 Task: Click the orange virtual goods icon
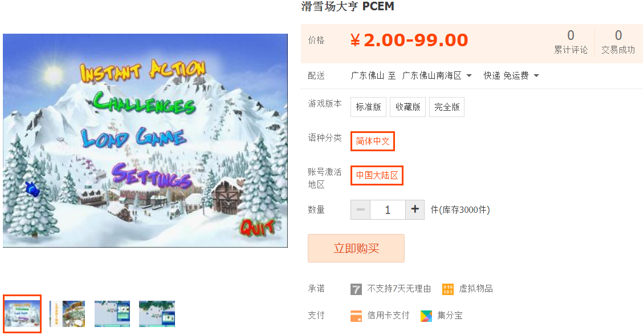pyautogui.click(x=448, y=289)
